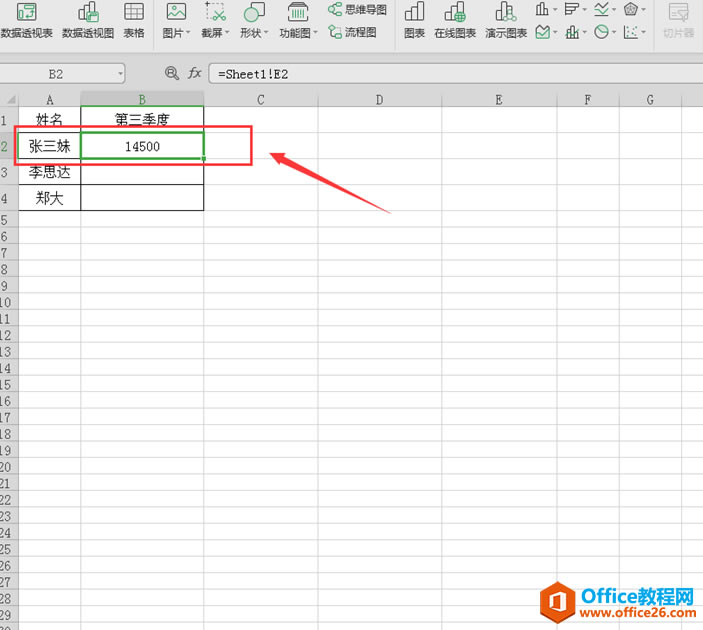Click cell containing 李思达
This screenshot has height=630, width=703.
pyautogui.click(x=49, y=172)
